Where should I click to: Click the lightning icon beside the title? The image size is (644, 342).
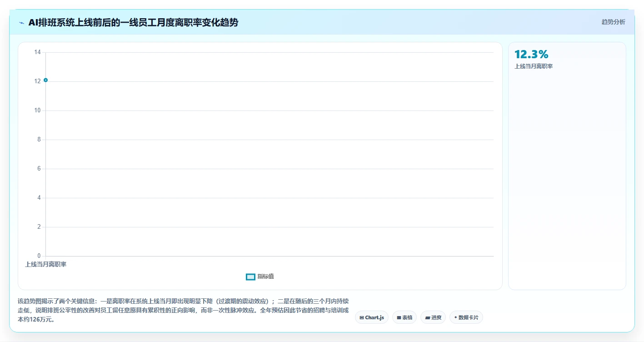click(21, 22)
